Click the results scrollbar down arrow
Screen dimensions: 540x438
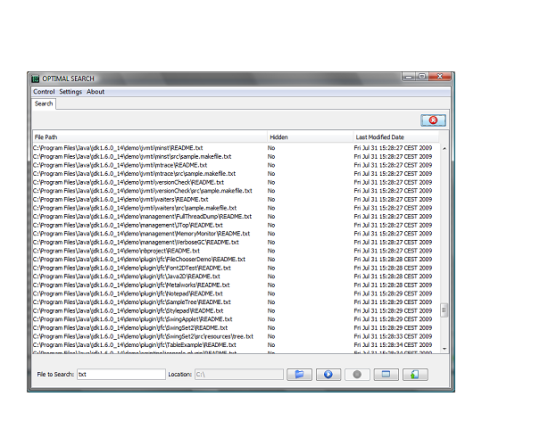point(444,348)
